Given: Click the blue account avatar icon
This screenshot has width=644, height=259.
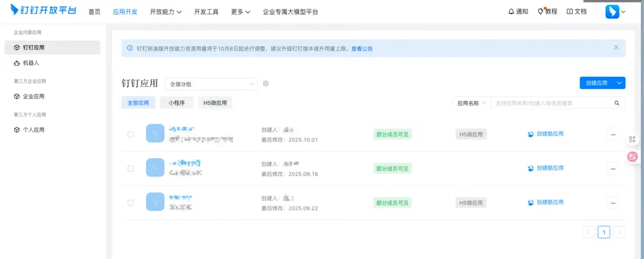Looking at the screenshot, I should point(612,12).
